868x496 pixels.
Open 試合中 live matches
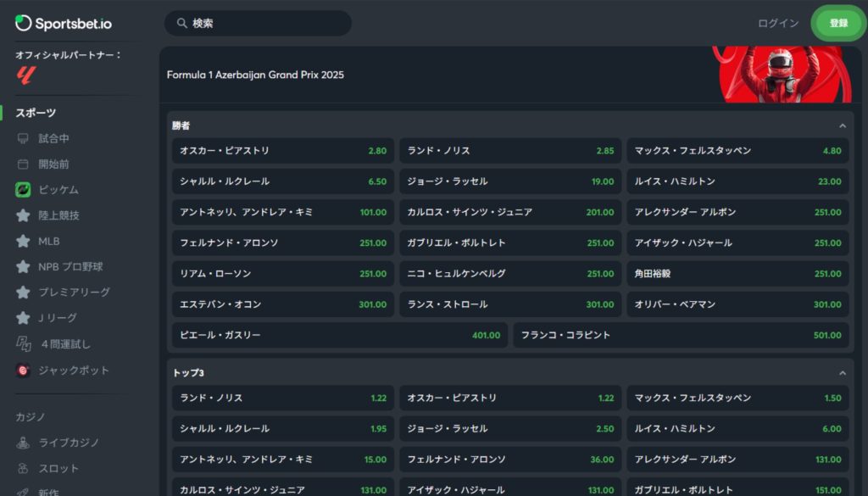[x=53, y=138]
